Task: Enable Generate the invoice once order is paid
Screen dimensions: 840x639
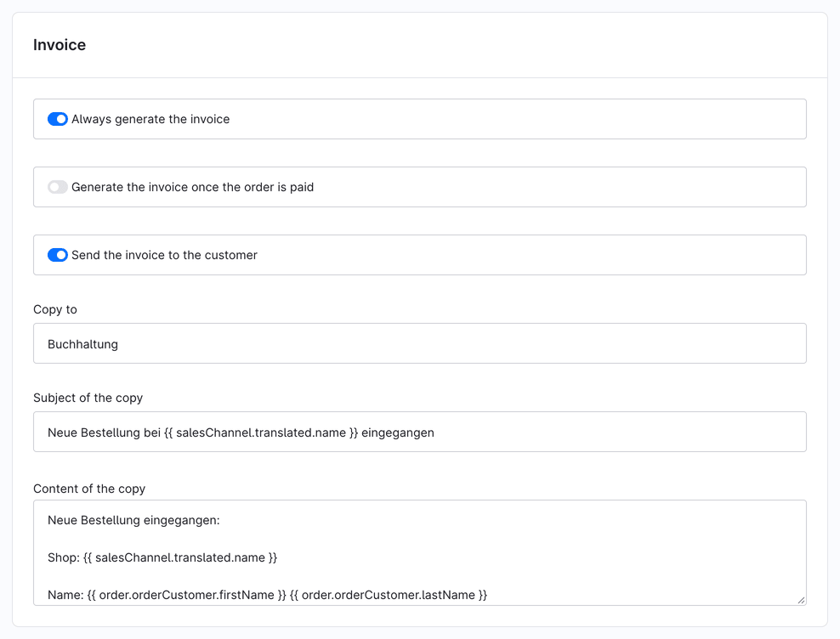Action: [57, 187]
